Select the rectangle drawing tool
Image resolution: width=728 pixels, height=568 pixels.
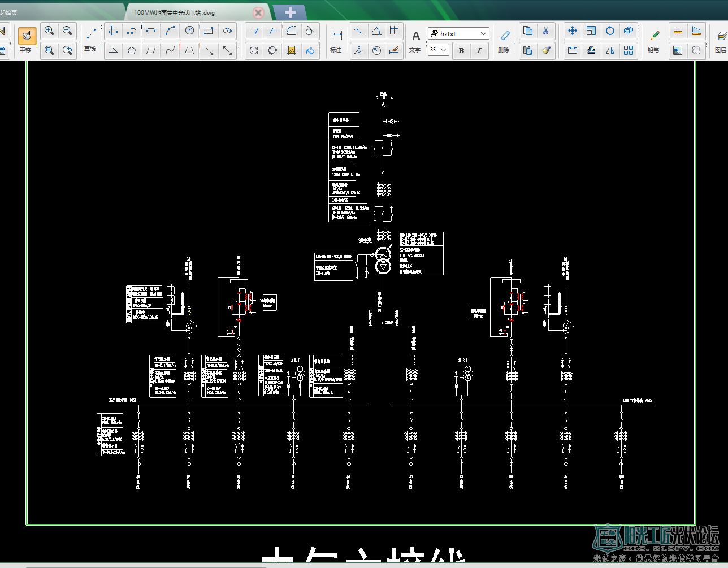click(x=209, y=31)
